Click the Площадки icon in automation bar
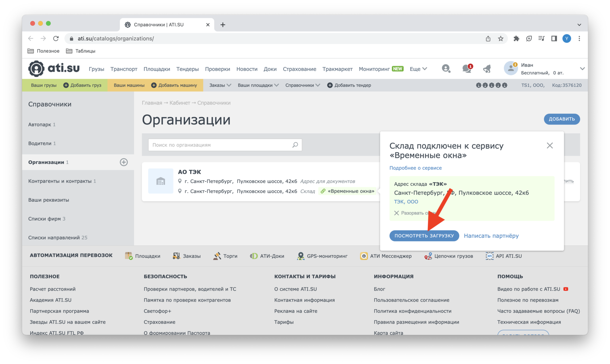This screenshot has height=364, width=610. click(x=129, y=256)
